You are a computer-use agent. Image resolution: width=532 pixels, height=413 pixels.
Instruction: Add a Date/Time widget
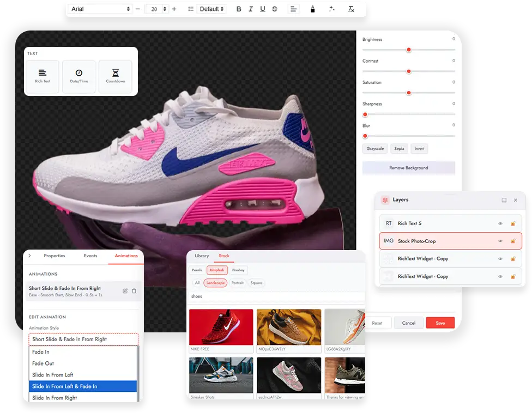coord(78,76)
